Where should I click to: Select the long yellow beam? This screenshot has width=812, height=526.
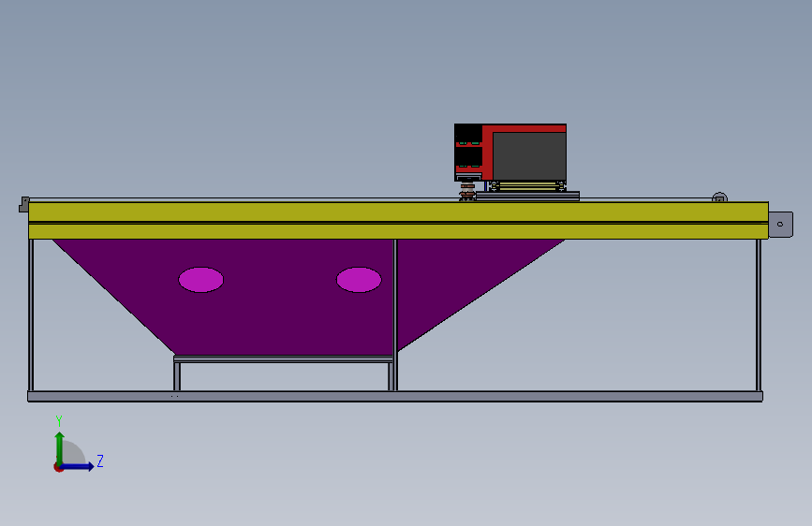[398, 221]
